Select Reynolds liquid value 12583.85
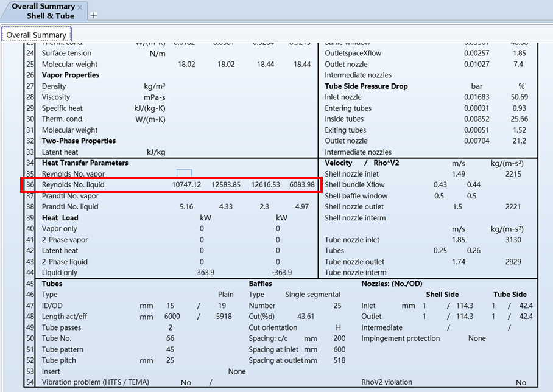The height and width of the screenshot is (392, 553). (226, 184)
